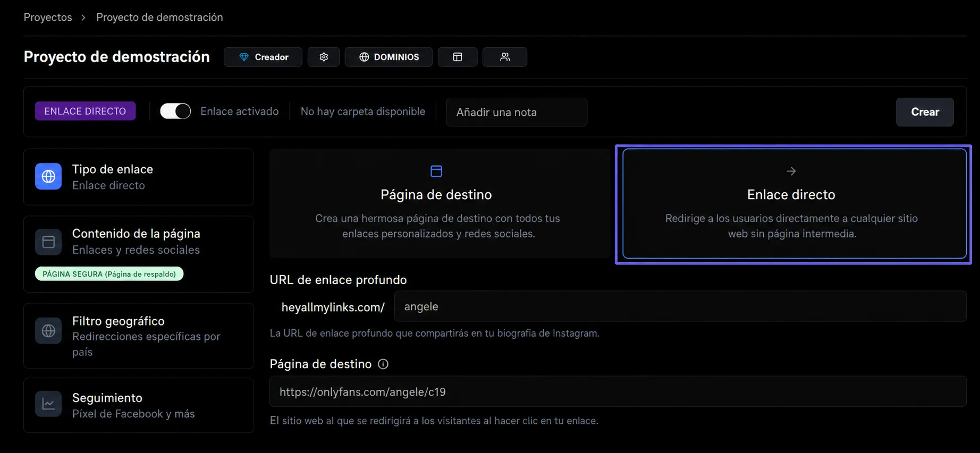
Task: Click the destination URL field with onlyfans link
Action: click(x=618, y=392)
